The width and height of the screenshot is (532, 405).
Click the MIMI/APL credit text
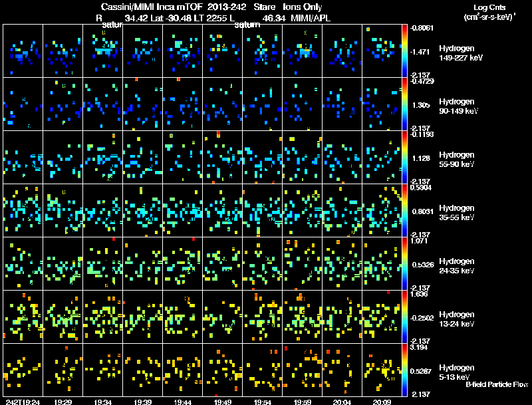311,18
